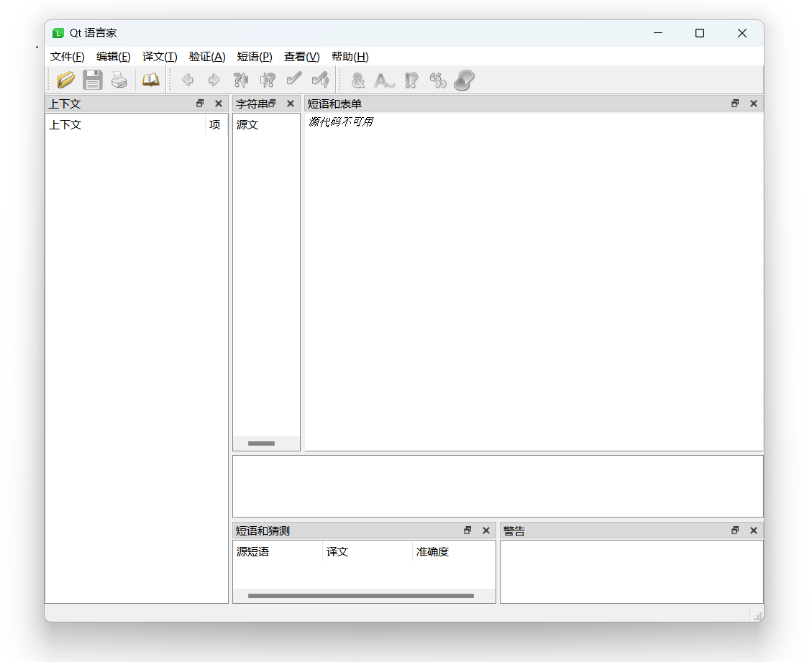Viewport: 812px width, 662px height.
Task: Click the Qt 语言家 app icon
Action: [58, 33]
